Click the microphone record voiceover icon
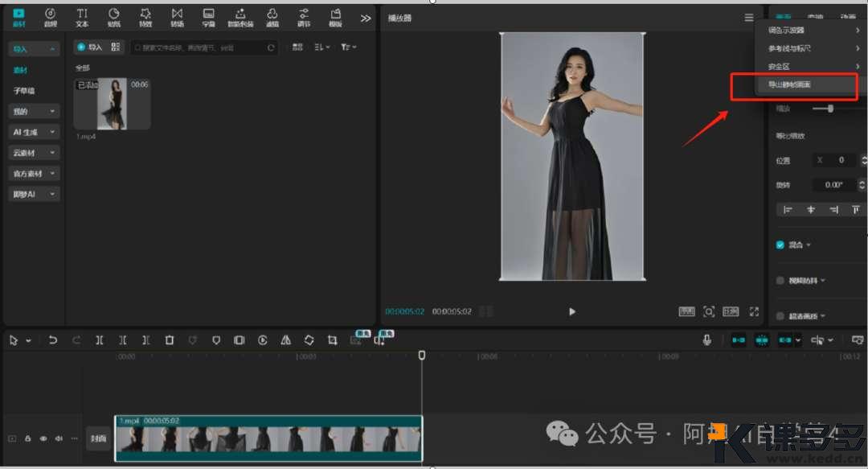This screenshot has width=868, height=469. [x=707, y=340]
